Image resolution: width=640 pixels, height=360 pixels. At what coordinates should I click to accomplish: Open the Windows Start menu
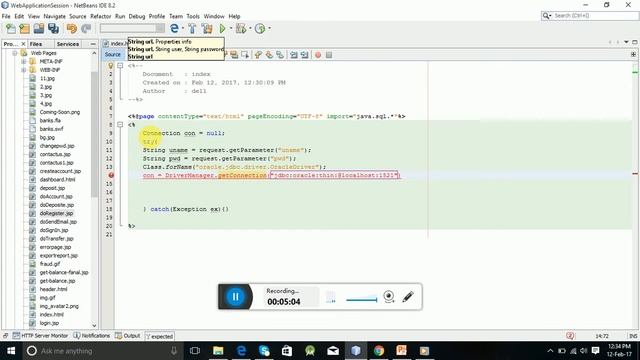click(11, 351)
